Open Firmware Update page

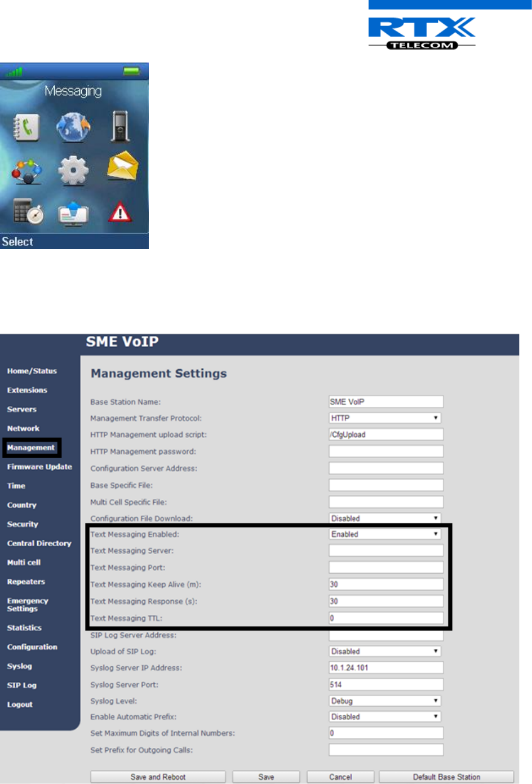click(39, 467)
